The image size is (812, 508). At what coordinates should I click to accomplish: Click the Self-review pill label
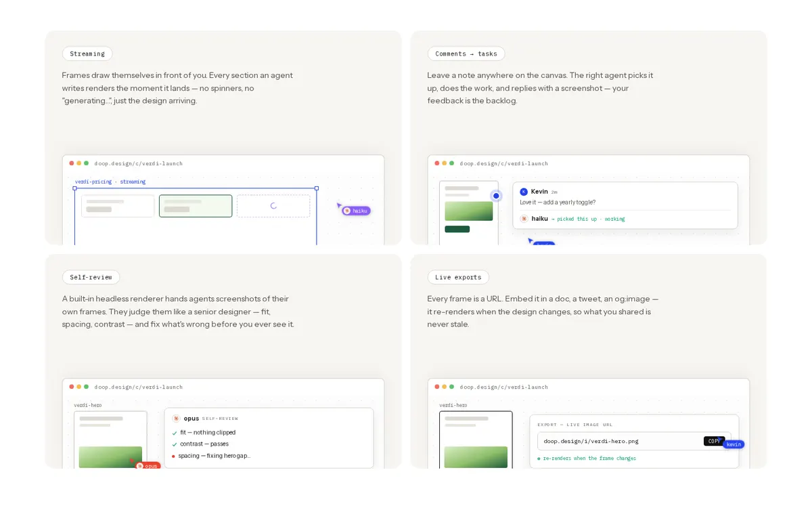(x=91, y=277)
